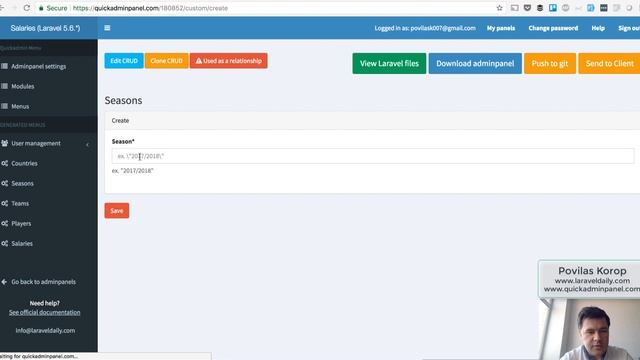
Task: Click the info@laraveldaily.com email link
Action: (x=45, y=331)
